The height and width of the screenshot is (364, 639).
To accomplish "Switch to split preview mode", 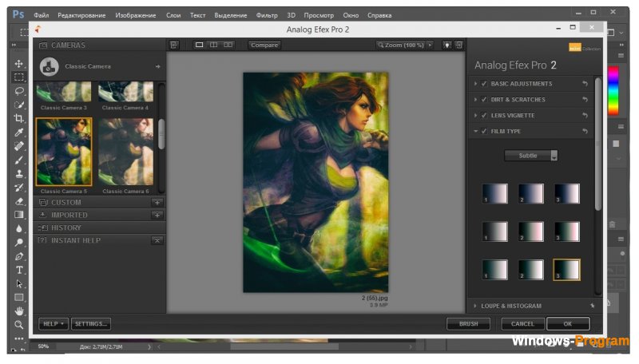I will tap(213, 45).
